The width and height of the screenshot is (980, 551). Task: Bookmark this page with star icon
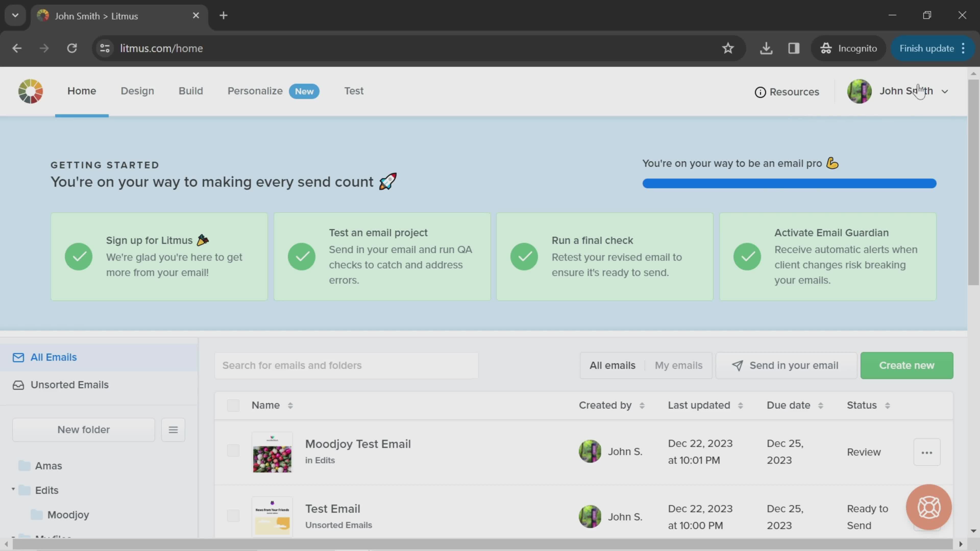click(728, 48)
